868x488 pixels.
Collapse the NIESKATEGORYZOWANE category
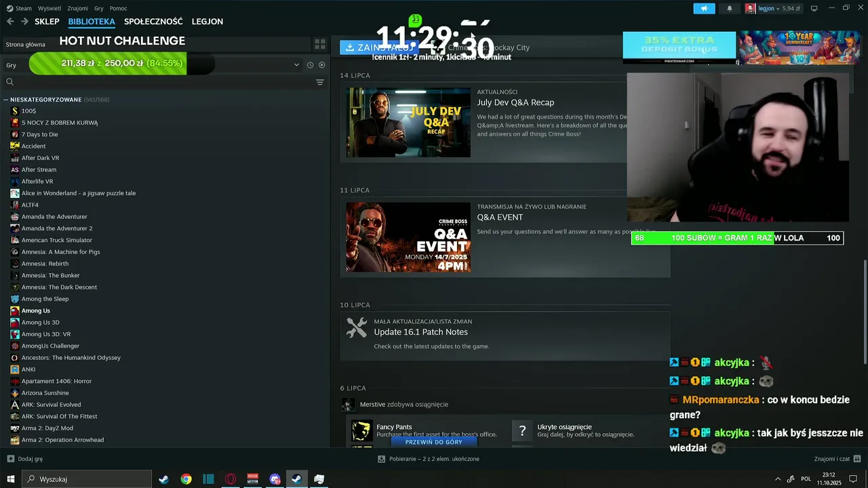6,100
